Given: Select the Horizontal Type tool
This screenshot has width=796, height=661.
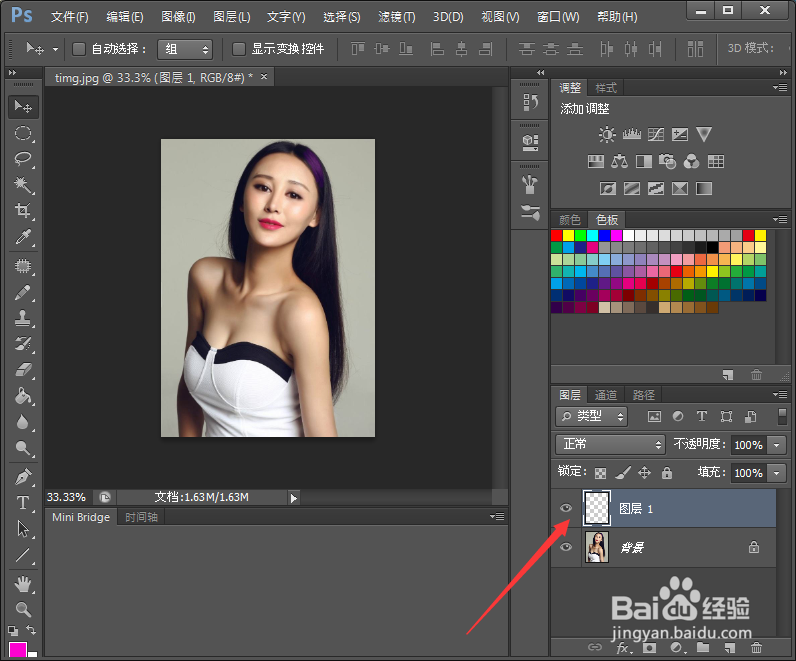Looking at the screenshot, I should point(23,503).
